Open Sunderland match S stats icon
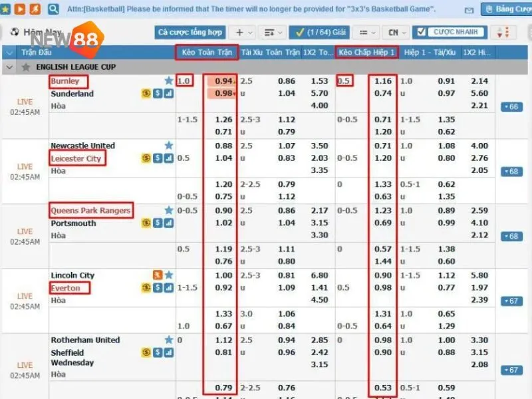This screenshot has height=399, width=532. 158,93
